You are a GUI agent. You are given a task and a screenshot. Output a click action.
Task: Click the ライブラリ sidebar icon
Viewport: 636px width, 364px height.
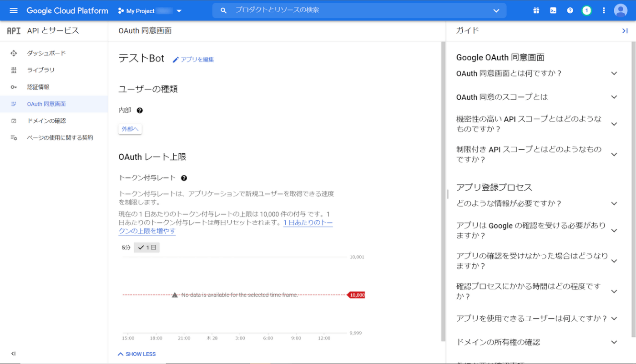(14, 70)
